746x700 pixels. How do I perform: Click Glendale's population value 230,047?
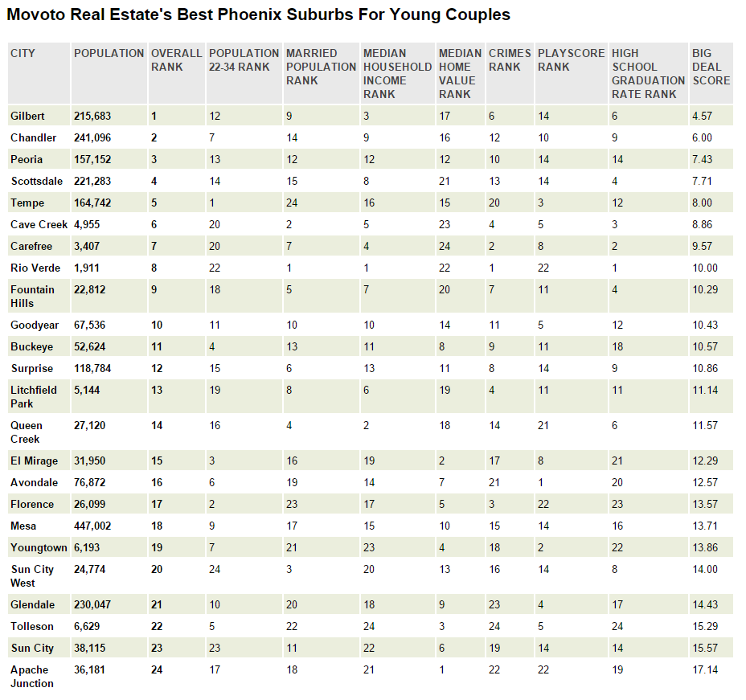92,605
